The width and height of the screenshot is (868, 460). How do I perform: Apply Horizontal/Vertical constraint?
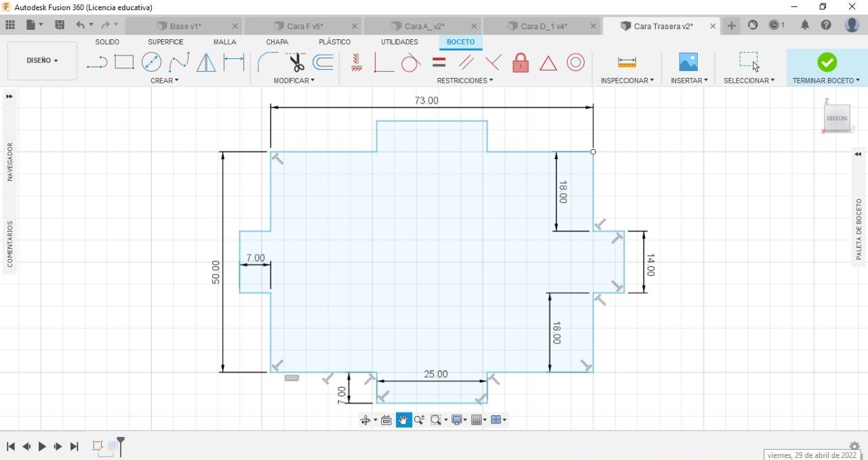pyautogui.click(x=356, y=62)
